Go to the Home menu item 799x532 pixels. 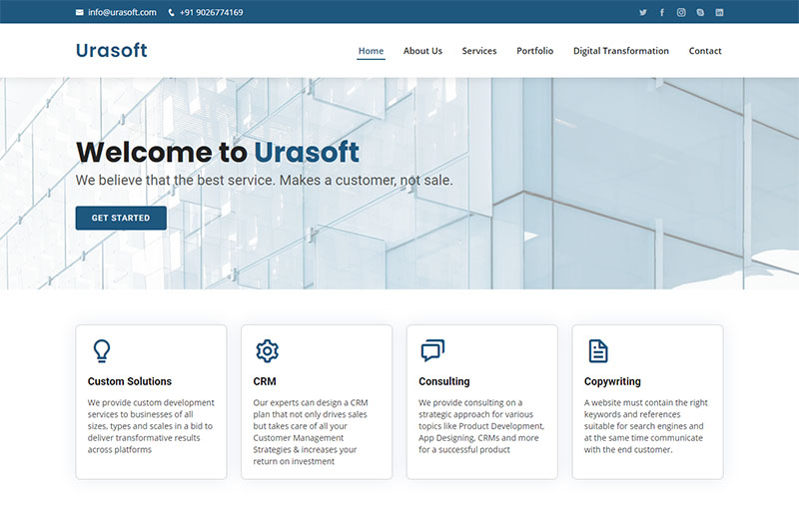click(371, 51)
